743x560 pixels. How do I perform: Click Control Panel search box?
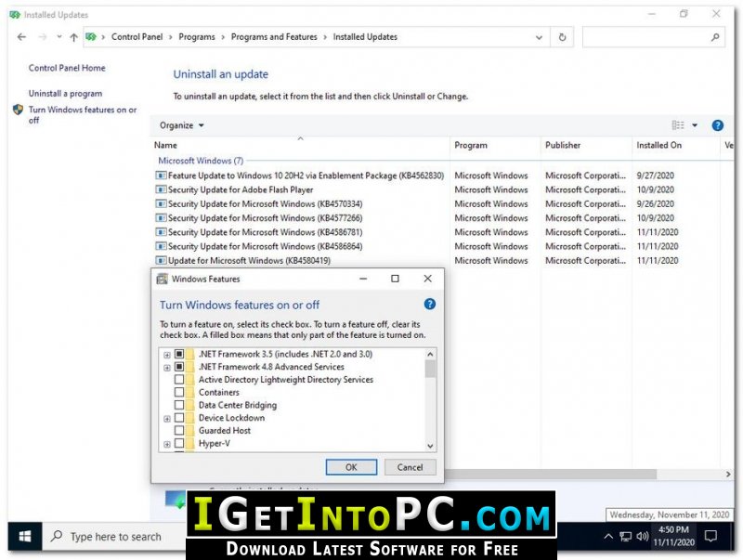tap(654, 37)
